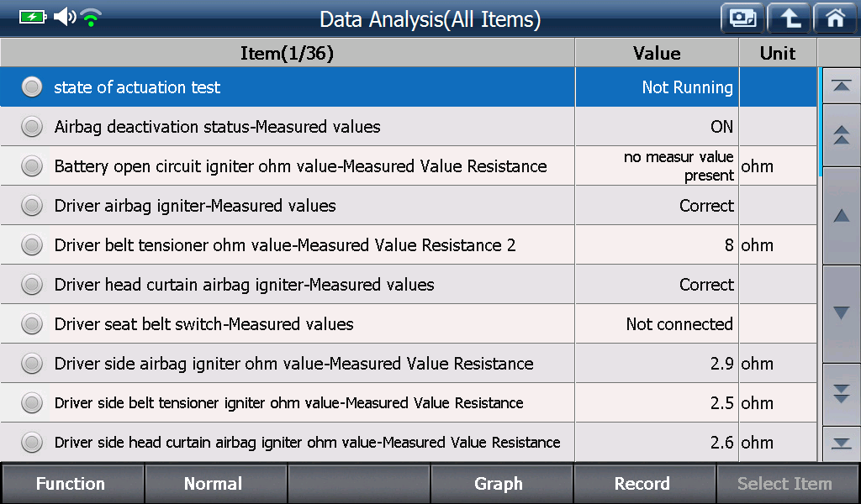Page down with the double down arrow
The image size is (861, 504).
coord(841,394)
